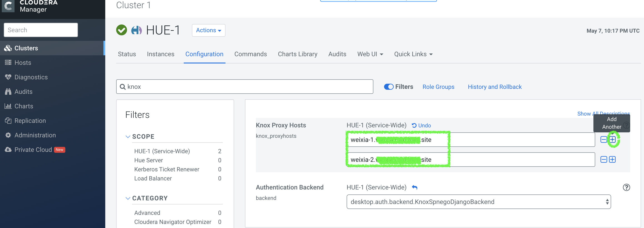
Task: Click the HUE-1 service title
Action: click(163, 30)
